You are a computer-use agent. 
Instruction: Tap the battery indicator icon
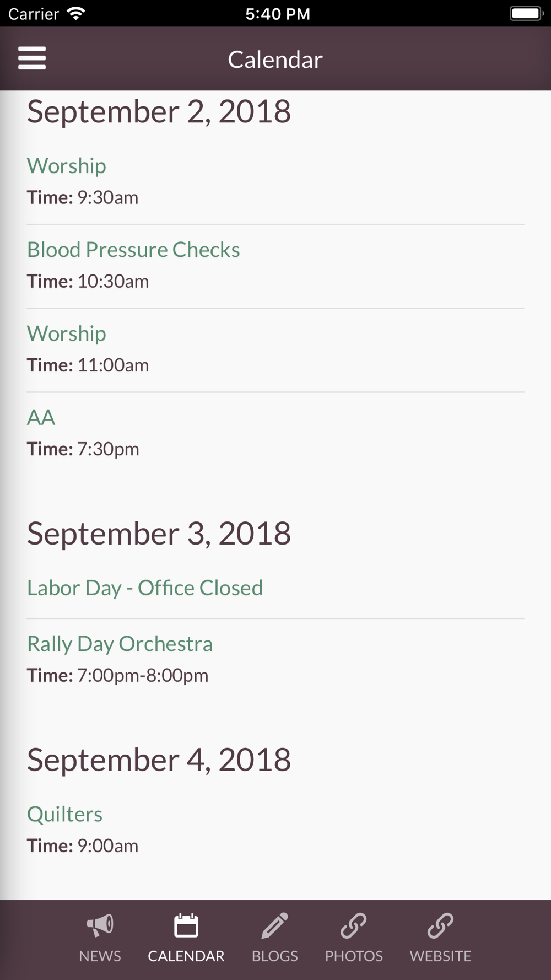pos(527,13)
